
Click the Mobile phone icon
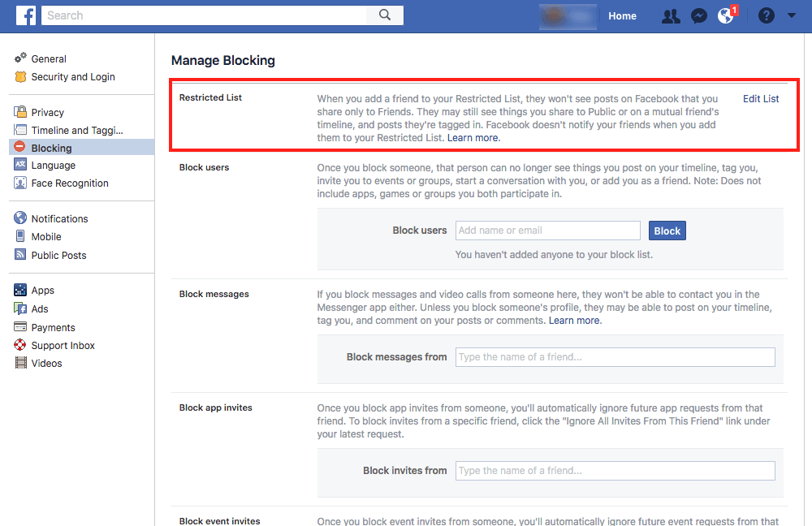tap(20, 236)
